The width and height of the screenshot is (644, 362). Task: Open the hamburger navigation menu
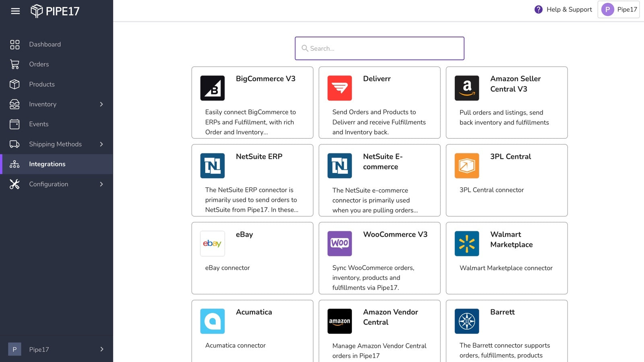[x=15, y=11]
